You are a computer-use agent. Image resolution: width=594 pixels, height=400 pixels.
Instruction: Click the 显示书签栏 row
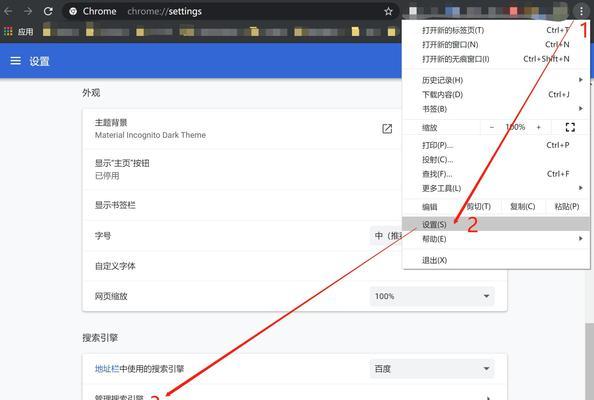click(242, 205)
